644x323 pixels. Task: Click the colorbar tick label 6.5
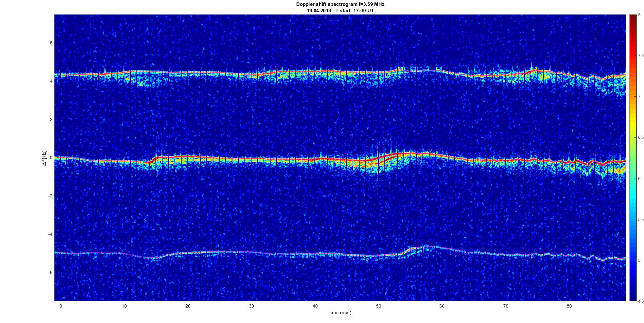(641, 138)
